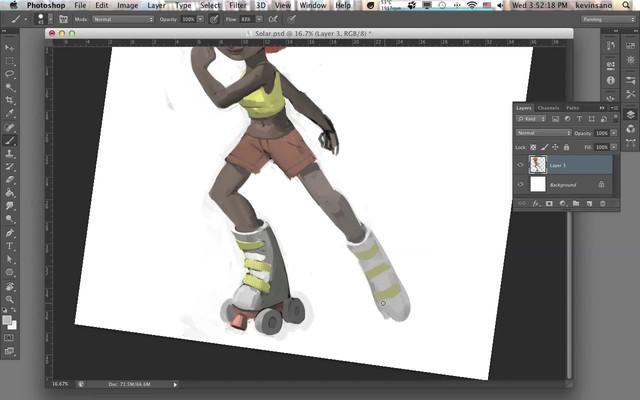This screenshot has height=400, width=640.
Task: Toggle type layer filter
Action: (579, 119)
